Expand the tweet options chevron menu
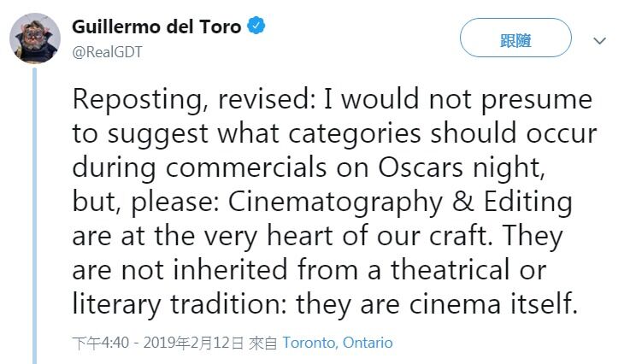The image size is (636, 364). click(599, 40)
